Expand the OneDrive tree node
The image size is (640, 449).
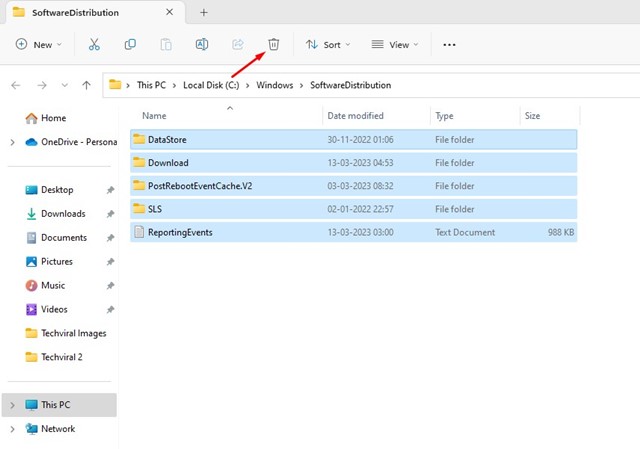[x=12, y=142]
